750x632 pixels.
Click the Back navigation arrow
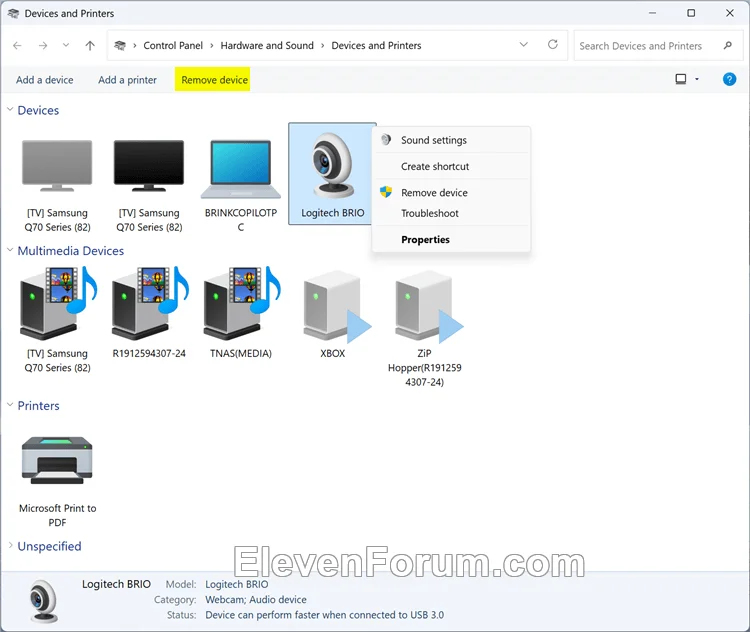[17, 45]
